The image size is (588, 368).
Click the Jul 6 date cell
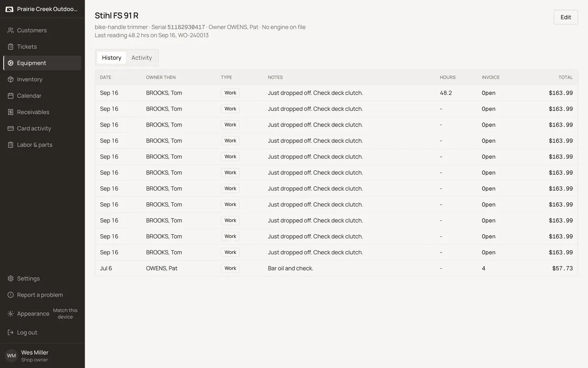click(x=106, y=268)
